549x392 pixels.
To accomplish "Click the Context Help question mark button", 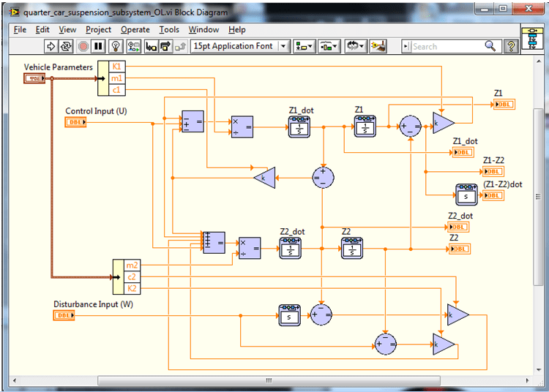I will [x=511, y=46].
